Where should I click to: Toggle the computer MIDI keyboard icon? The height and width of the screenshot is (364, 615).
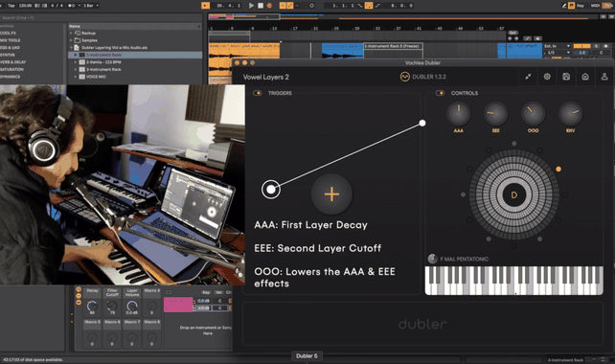572,6
